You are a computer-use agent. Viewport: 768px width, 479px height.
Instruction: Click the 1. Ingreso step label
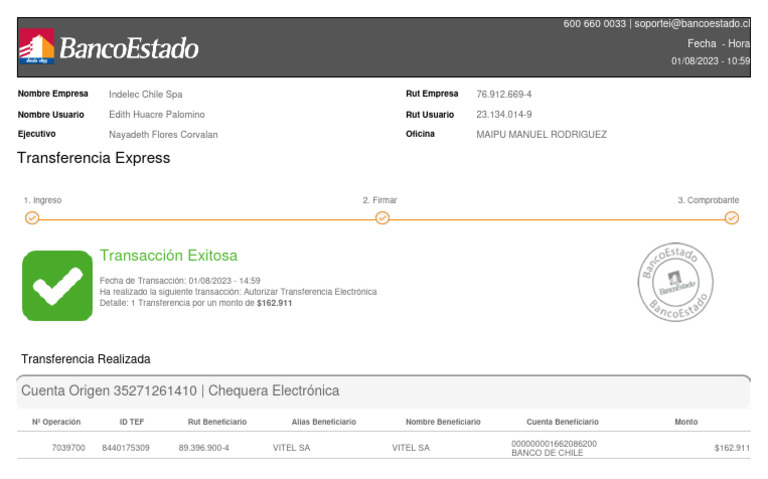pos(43,200)
